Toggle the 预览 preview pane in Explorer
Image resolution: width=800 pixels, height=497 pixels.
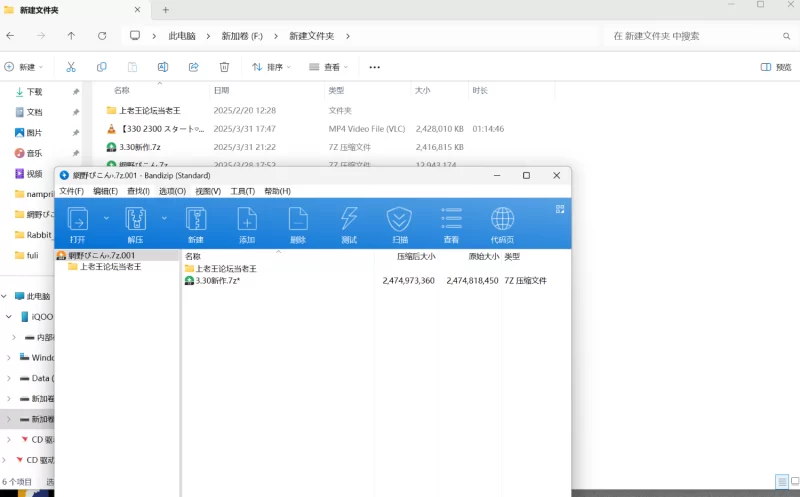(x=776, y=67)
